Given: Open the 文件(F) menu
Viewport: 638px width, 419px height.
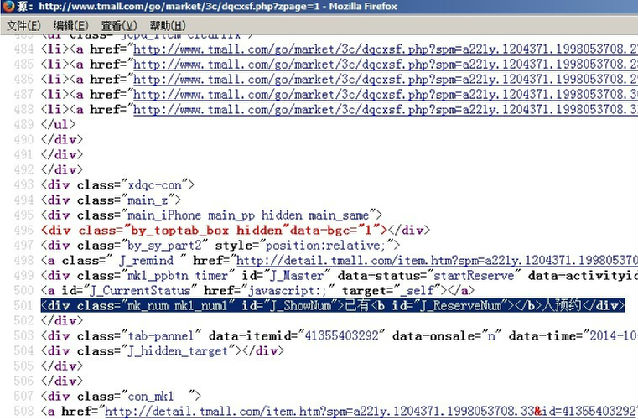Looking at the screenshot, I should tap(23, 24).
